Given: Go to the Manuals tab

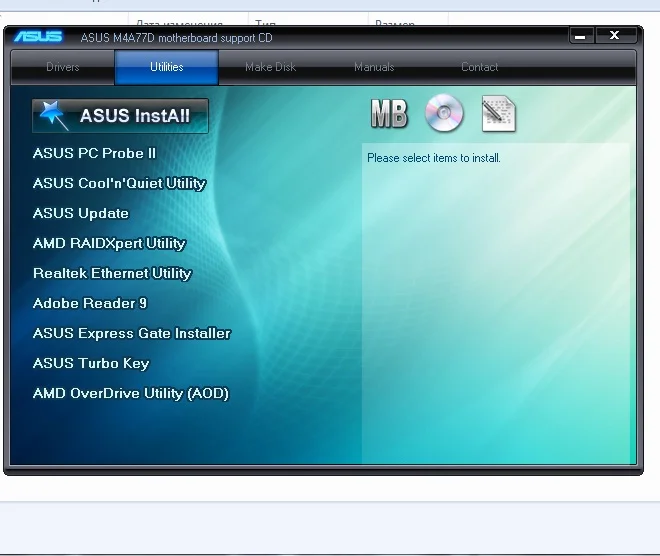Looking at the screenshot, I should click(374, 67).
